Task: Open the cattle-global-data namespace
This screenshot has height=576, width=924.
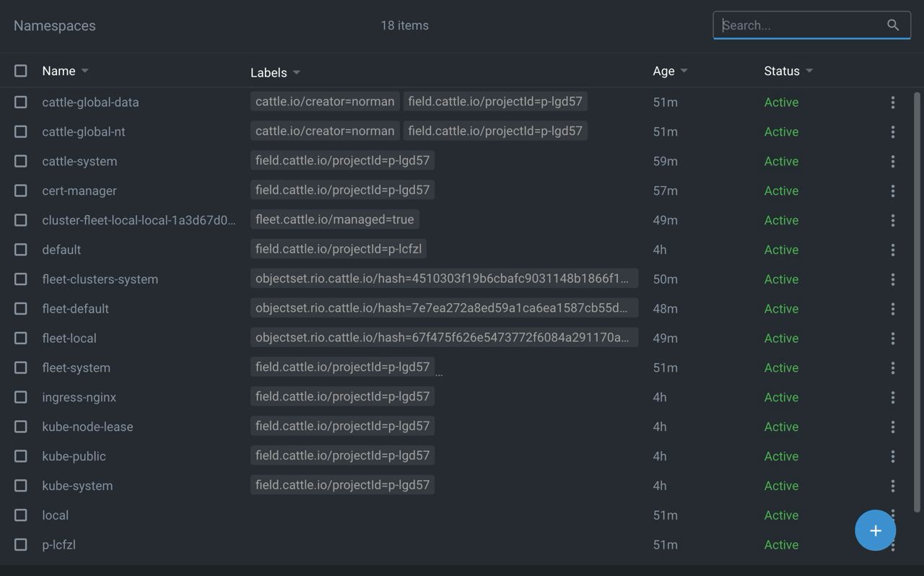Action: pos(90,102)
